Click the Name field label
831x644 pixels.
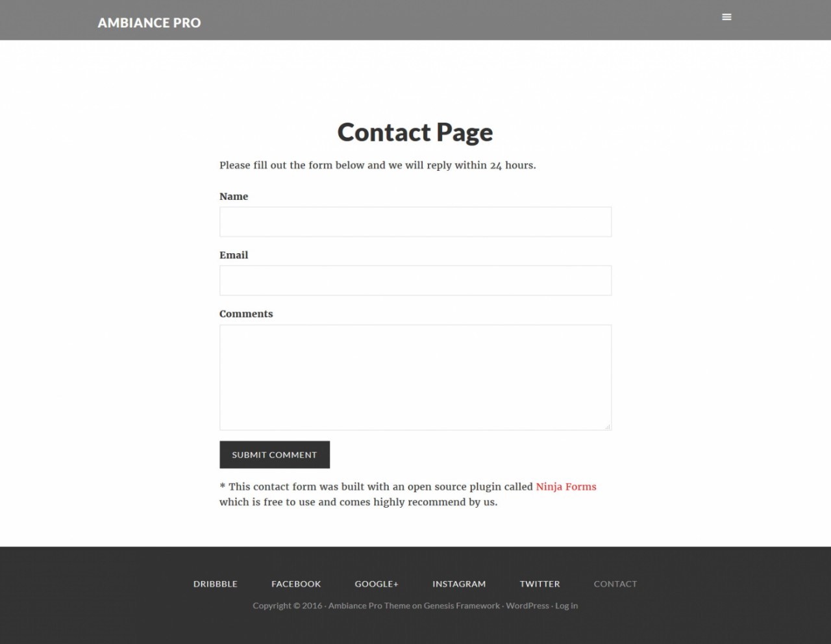click(x=234, y=196)
